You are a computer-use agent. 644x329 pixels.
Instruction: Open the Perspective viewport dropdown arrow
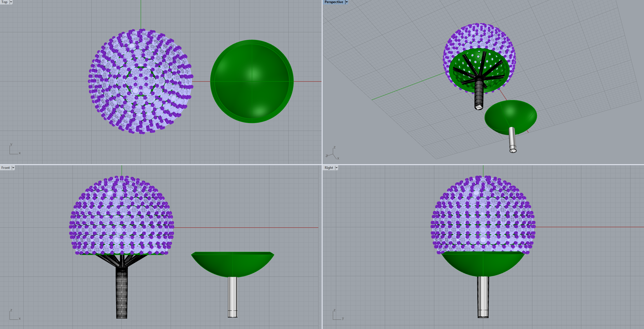[347, 2]
